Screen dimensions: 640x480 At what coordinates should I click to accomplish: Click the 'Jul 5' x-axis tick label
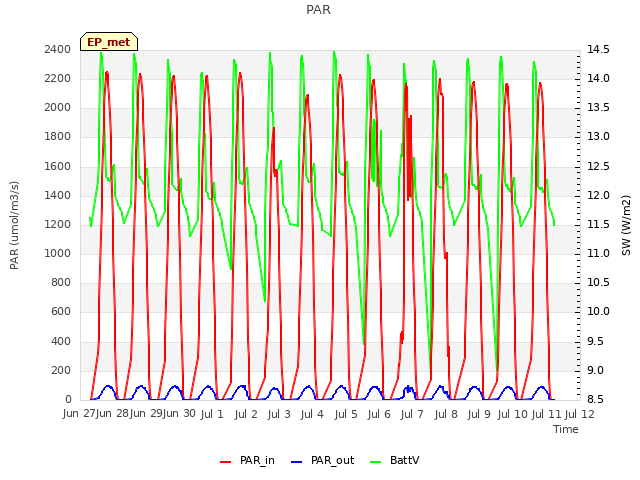coord(346,414)
